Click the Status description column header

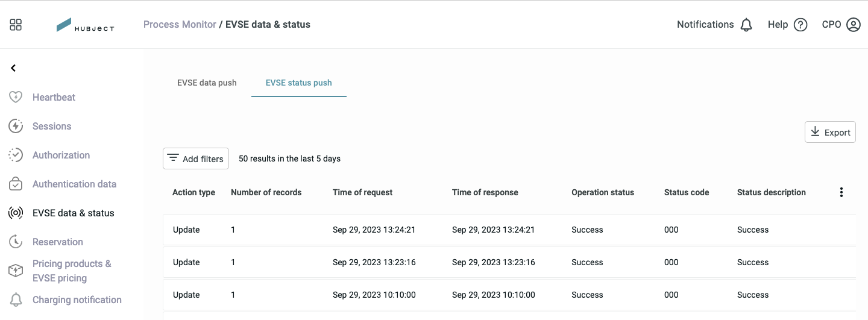pyautogui.click(x=771, y=192)
